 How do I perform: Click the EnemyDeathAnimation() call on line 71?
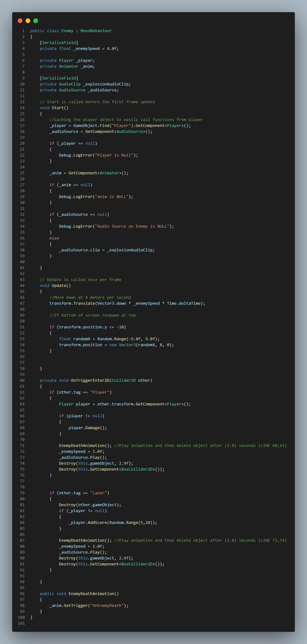coord(85,445)
